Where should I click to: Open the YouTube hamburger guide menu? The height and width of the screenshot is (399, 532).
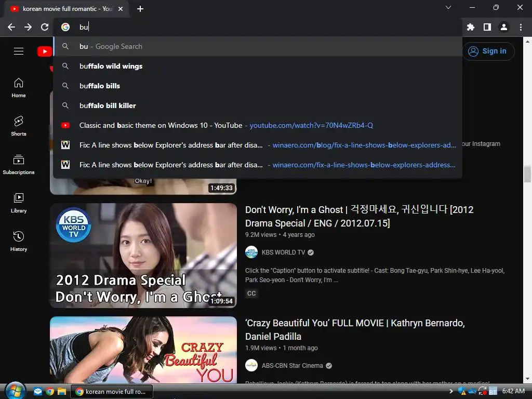pos(19,51)
